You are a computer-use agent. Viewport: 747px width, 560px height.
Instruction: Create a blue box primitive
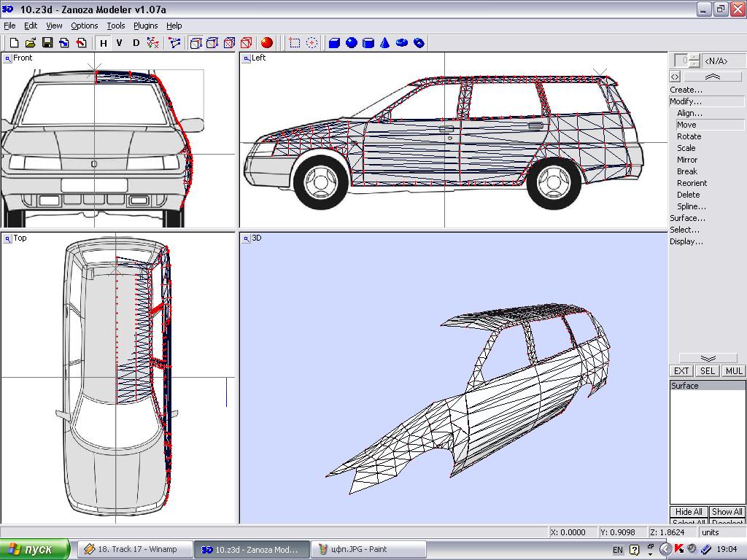334,43
